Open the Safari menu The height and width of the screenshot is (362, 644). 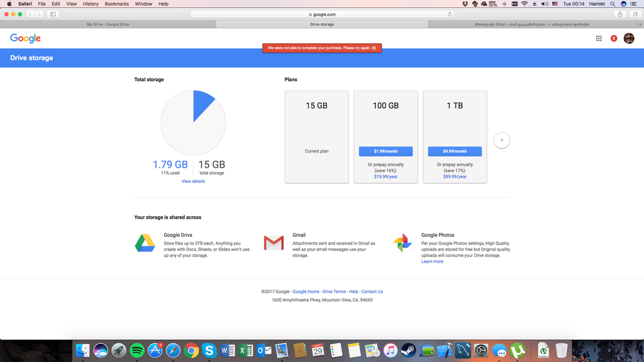coord(25,4)
